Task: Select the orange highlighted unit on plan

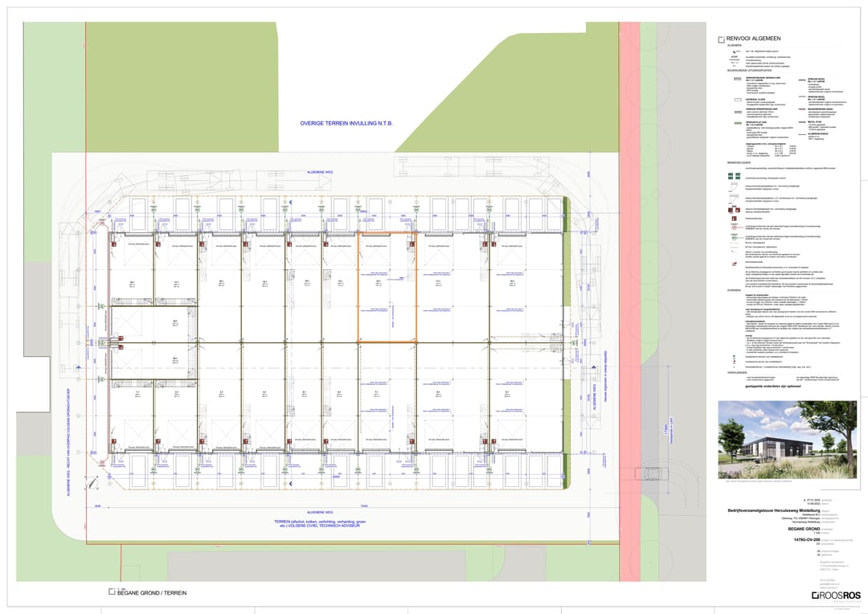Action: (x=387, y=288)
